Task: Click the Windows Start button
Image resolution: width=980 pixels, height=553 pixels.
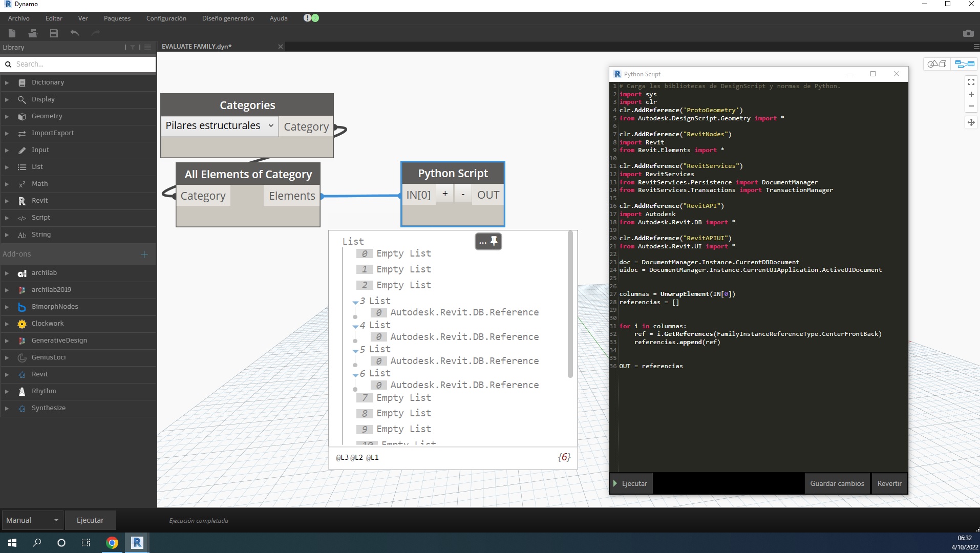Action: 12,543
